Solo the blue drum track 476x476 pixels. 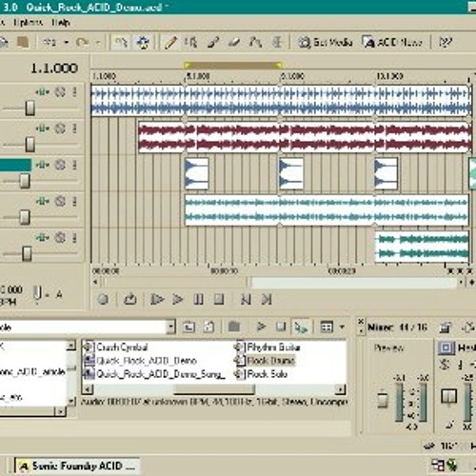[x=75, y=92]
